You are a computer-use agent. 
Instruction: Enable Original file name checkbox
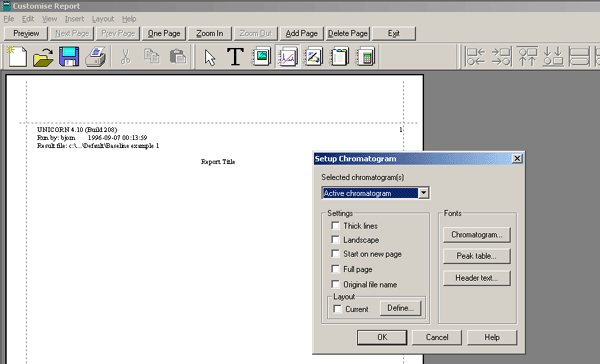[x=335, y=284]
